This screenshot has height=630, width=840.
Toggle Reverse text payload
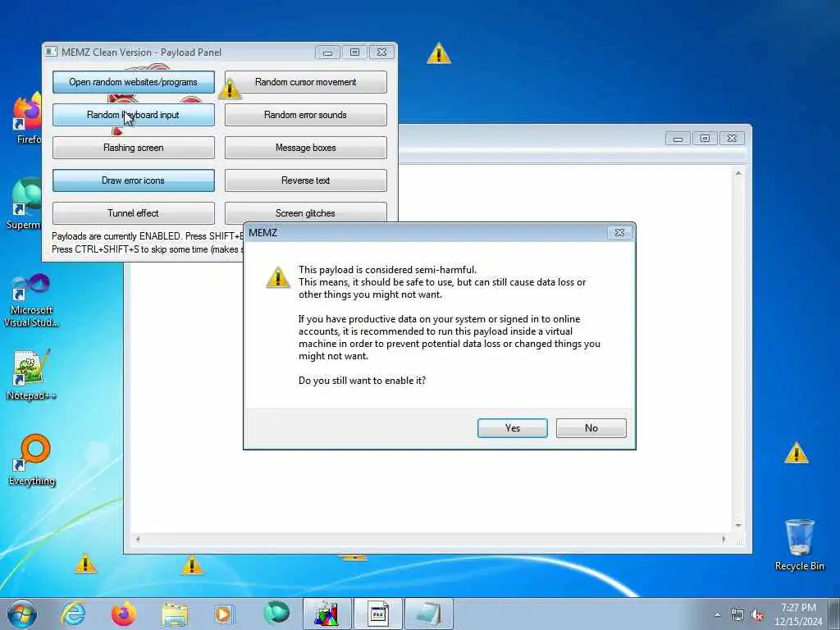(305, 180)
